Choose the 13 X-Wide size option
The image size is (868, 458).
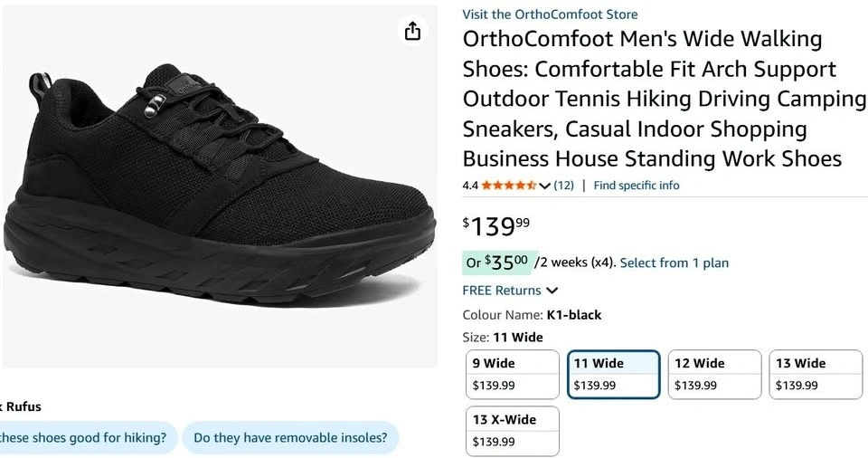tap(511, 430)
